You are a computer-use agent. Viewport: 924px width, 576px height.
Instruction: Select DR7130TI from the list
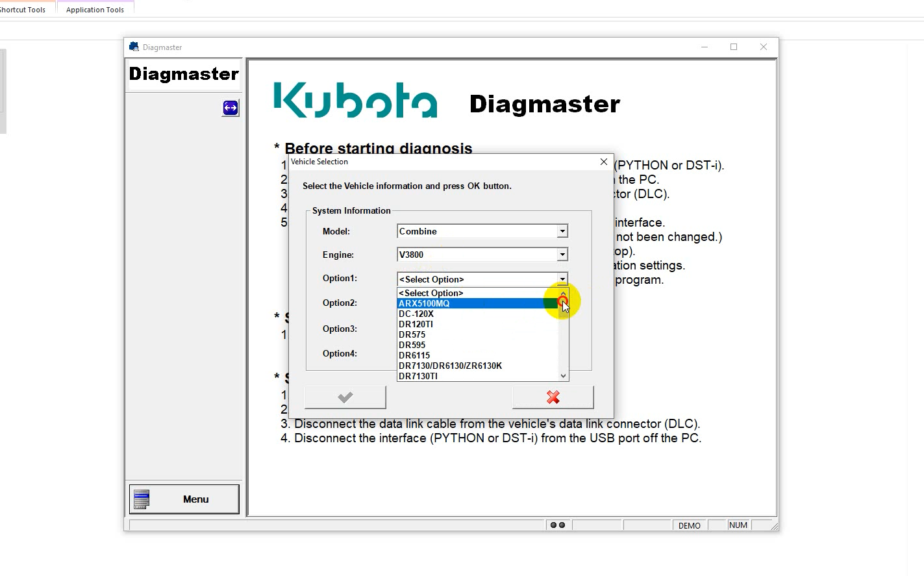478,376
